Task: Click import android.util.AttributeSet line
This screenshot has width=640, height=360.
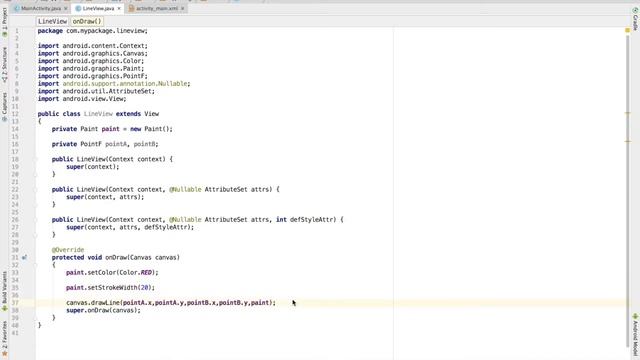Action: [x=96, y=91]
